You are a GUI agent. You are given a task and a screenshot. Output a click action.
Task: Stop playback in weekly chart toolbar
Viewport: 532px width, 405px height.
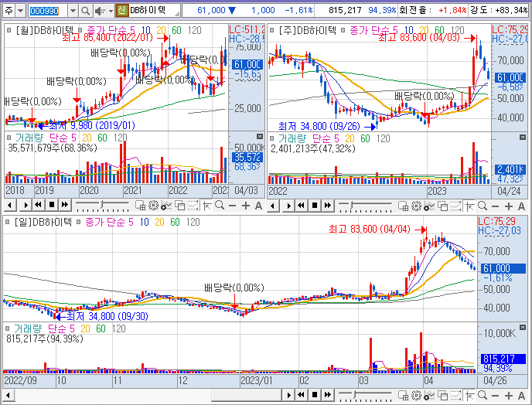tap(315, 206)
